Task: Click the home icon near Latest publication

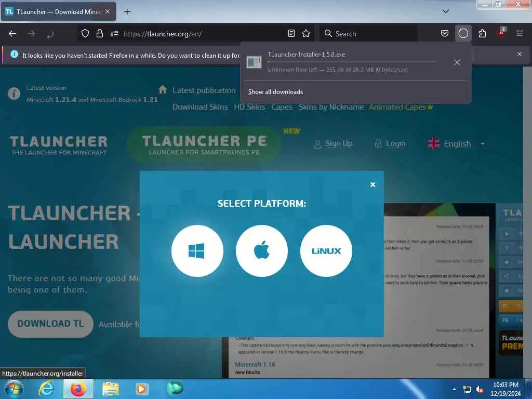Action: pyautogui.click(x=163, y=89)
